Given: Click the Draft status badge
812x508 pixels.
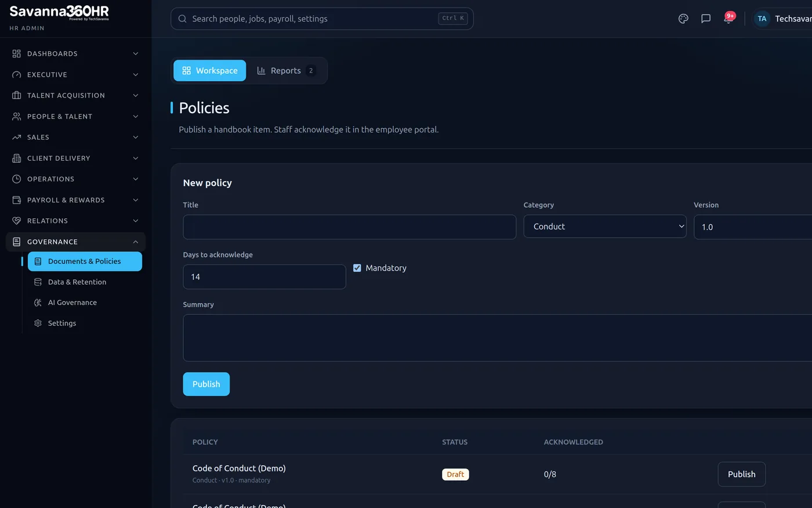Looking at the screenshot, I should [455, 474].
